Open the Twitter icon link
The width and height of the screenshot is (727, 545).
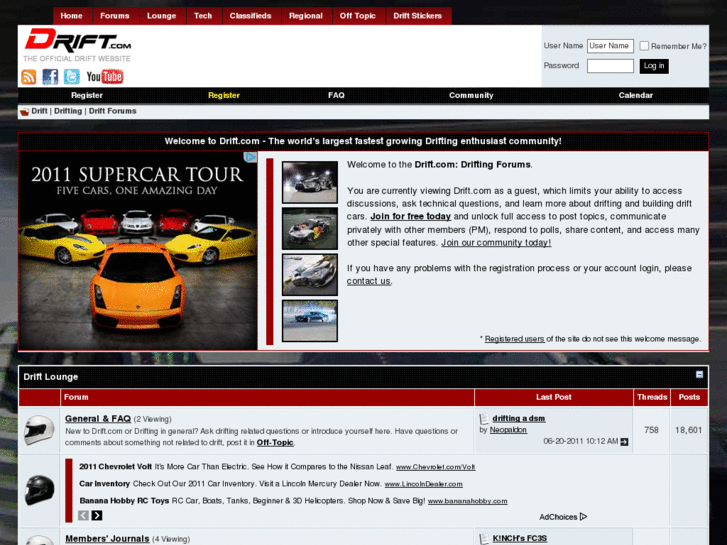[72, 77]
